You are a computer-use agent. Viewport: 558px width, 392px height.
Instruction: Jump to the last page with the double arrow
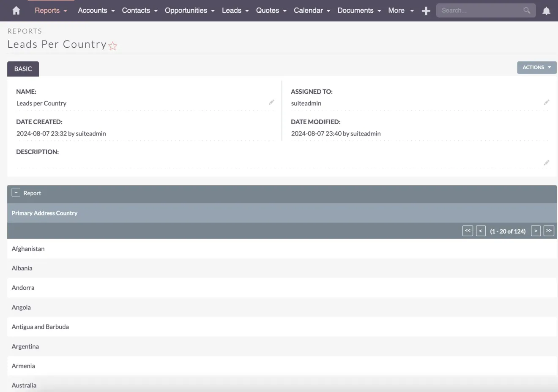coord(549,231)
